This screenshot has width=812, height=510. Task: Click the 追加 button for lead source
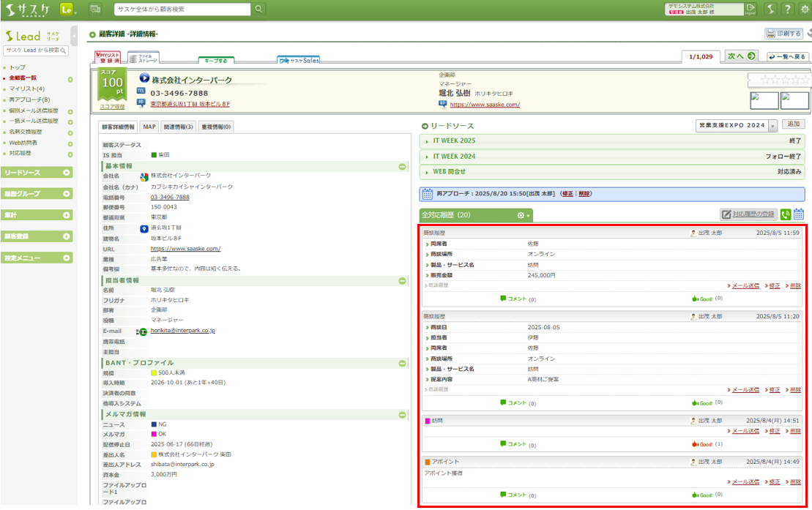click(x=794, y=124)
